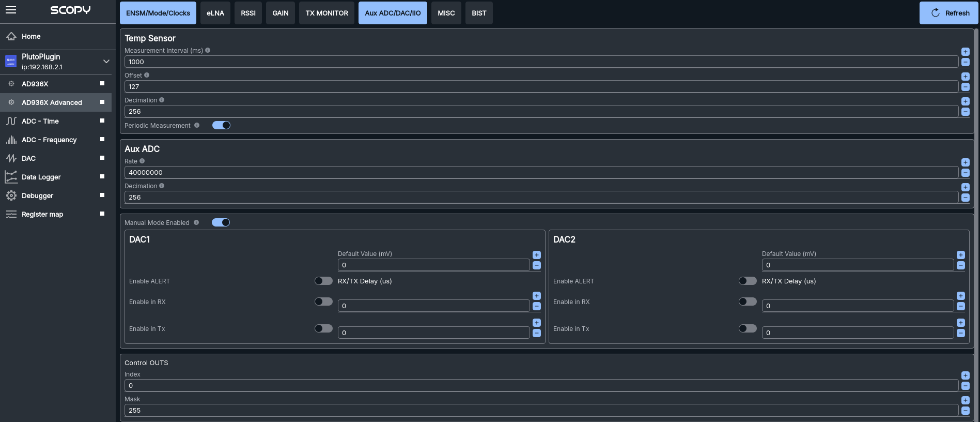Click the Debugger gear icon
980x422 pixels.
coord(11,195)
